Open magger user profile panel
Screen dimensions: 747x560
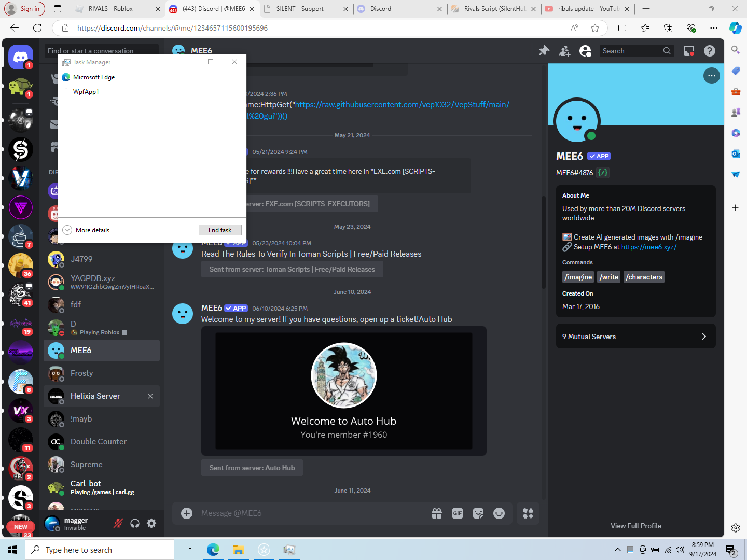[75, 524]
